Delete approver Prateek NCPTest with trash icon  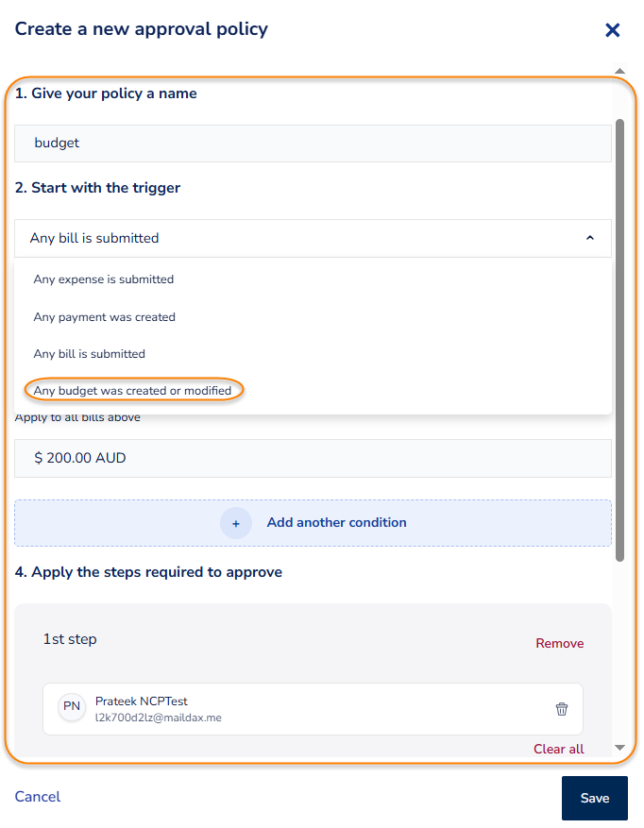[562, 709]
